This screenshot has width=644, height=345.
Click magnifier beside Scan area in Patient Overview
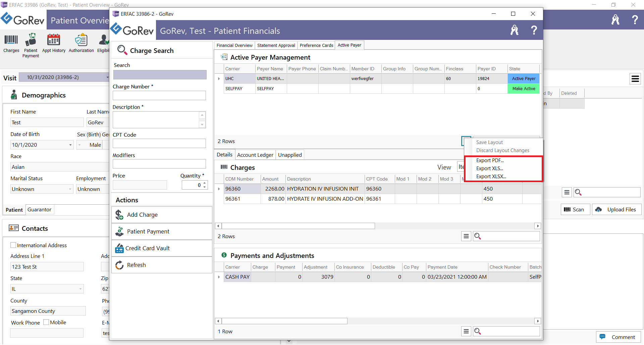(x=578, y=192)
